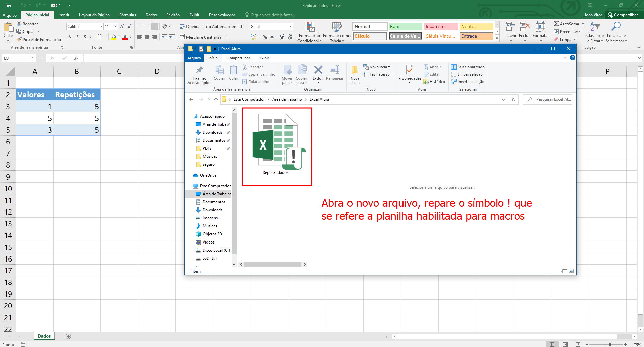Screen dimensions: 644x347
Task: Click the Compartilhar button in Excel
Action: pos(623,15)
